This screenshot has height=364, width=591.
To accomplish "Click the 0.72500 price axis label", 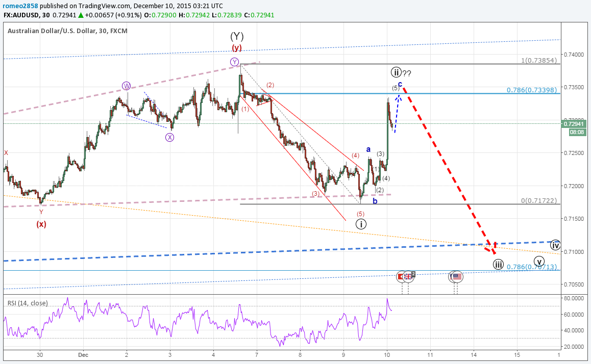I will [x=574, y=153].
